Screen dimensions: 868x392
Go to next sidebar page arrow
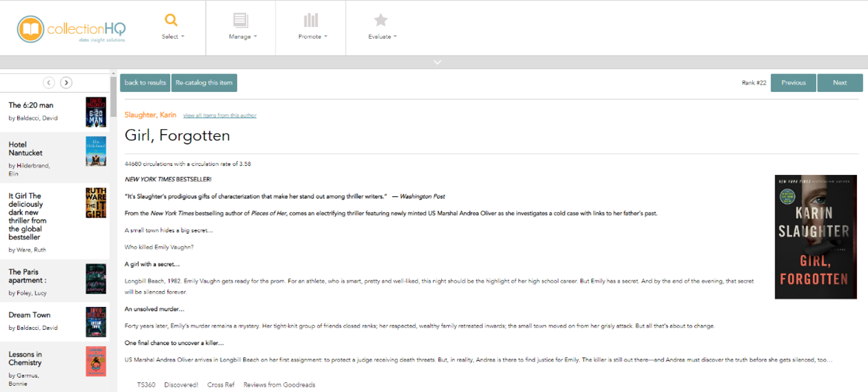coord(66,83)
